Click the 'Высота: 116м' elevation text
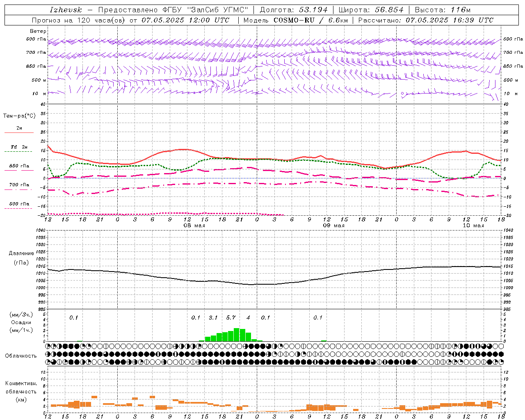Viewport: 525px width, 420px height. point(443,10)
